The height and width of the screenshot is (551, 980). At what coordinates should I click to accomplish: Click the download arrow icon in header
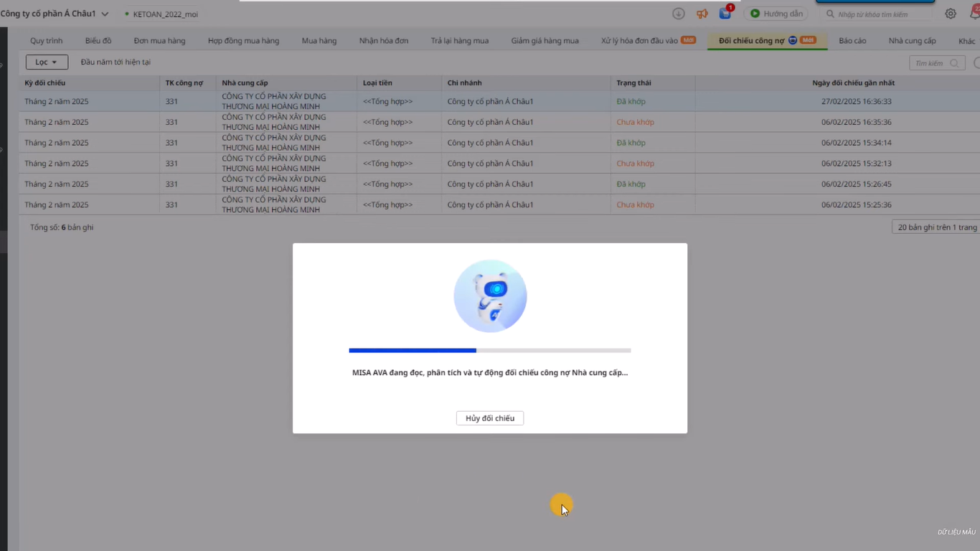[x=678, y=14]
